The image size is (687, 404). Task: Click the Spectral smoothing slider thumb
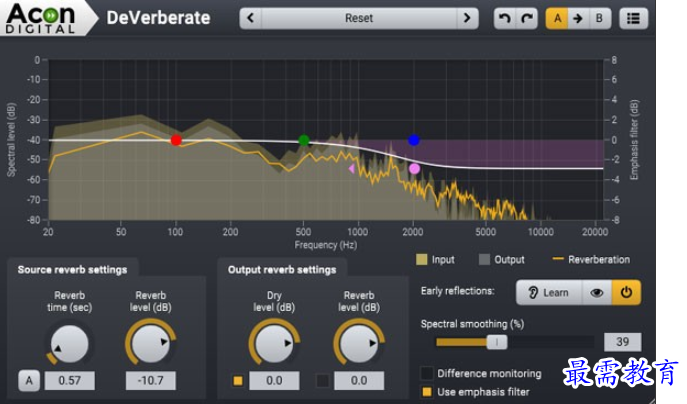pos(497,342)
